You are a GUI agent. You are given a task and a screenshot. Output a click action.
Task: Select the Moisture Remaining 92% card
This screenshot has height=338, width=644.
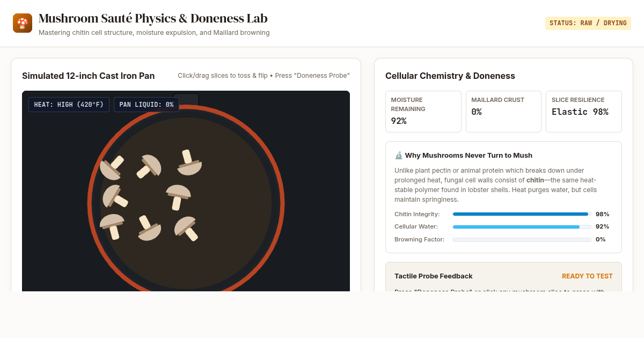423,112
